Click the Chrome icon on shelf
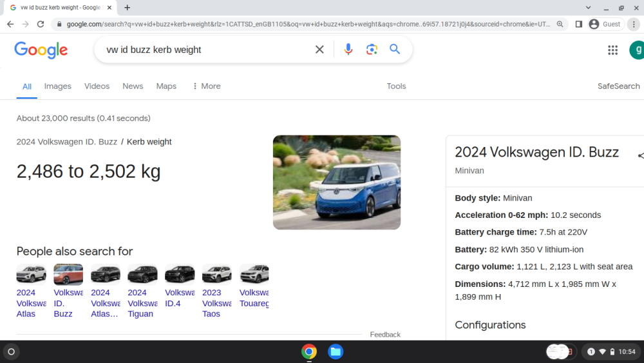This screenshot has height=363, width=644. pyautogui.click(x=309, y=352)
